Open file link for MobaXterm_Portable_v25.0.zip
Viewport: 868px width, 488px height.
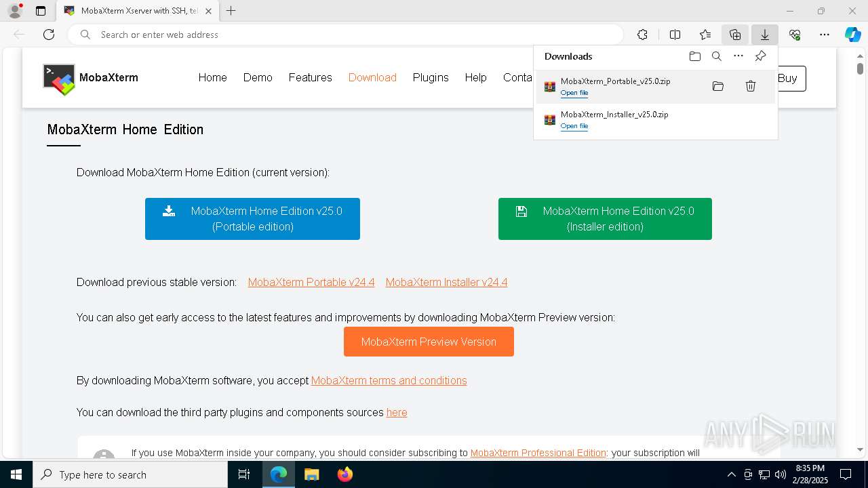pos(574,93)
